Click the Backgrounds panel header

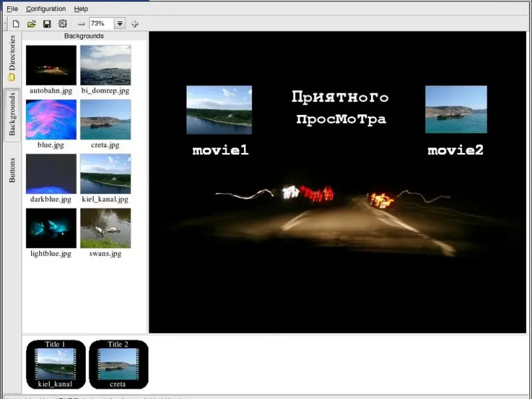coord(84,36)
